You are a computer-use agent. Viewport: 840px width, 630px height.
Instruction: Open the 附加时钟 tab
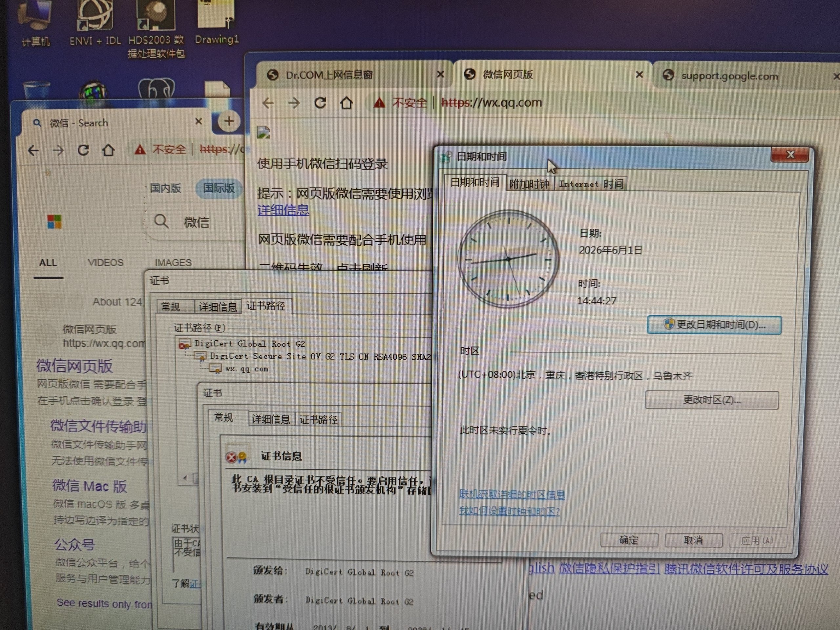[529, 184]
